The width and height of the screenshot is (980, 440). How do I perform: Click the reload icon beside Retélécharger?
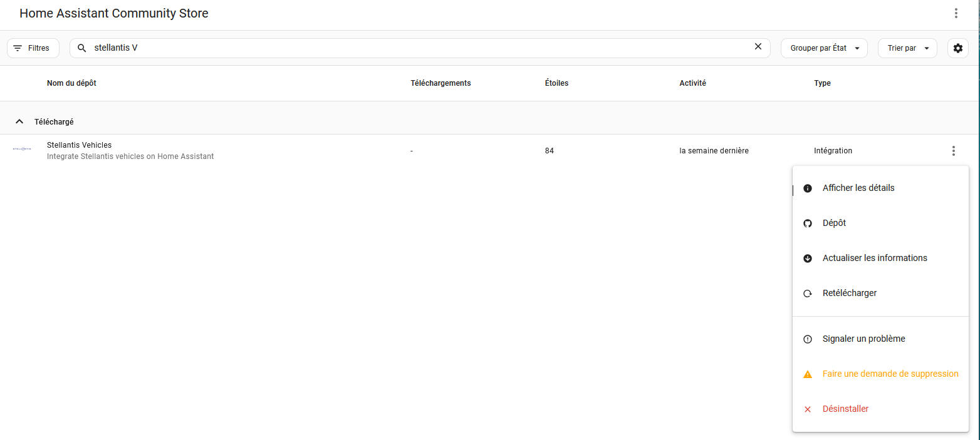point(808,294)
